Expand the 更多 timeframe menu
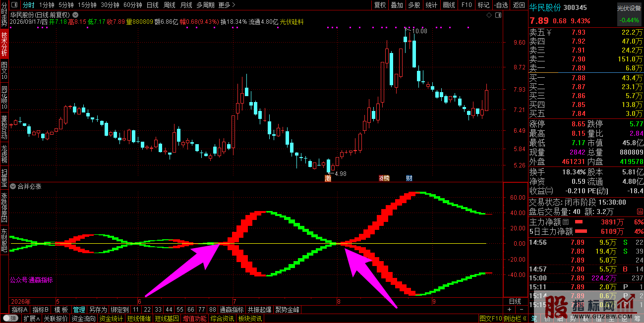This screenshot has height=323, width=644. coord(227,5)
